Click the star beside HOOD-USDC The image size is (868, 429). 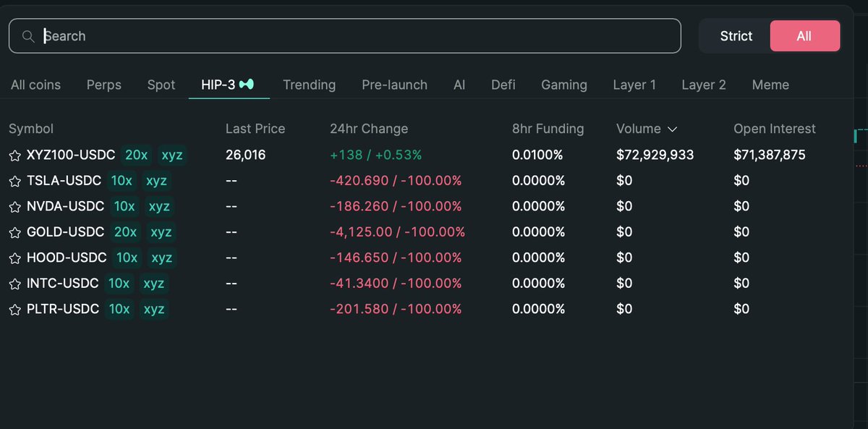[14, 258]
